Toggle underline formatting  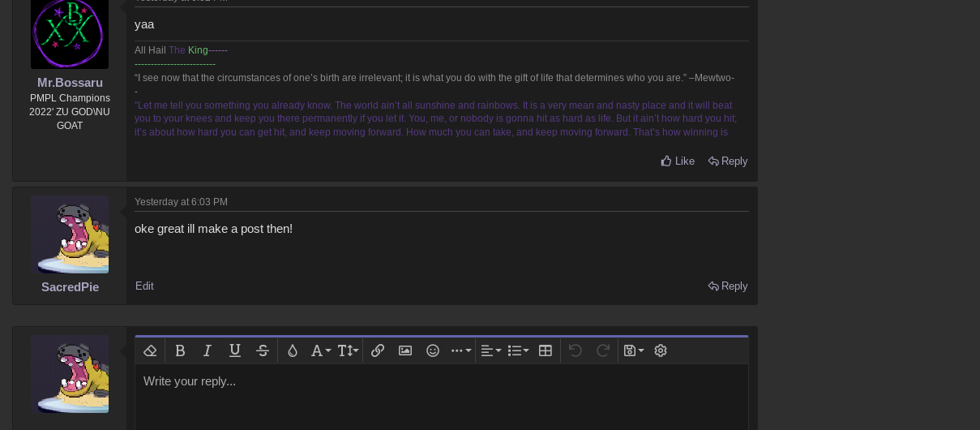[235, 350]
